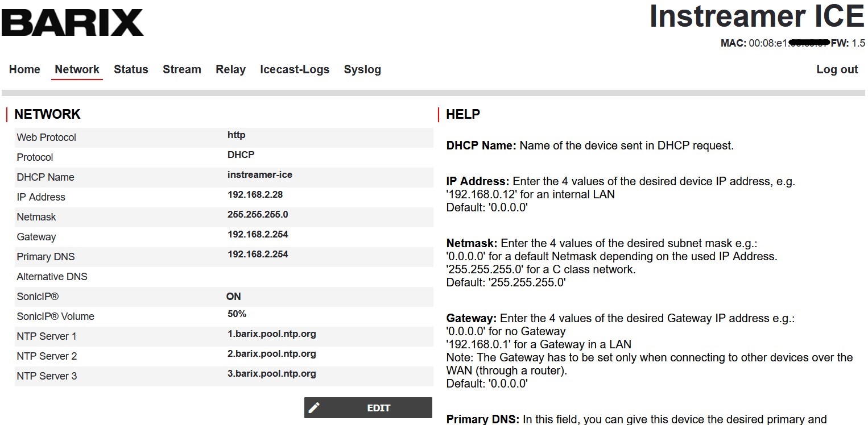
Task: Click the HELP section heading
Action: tap(462, 114)
